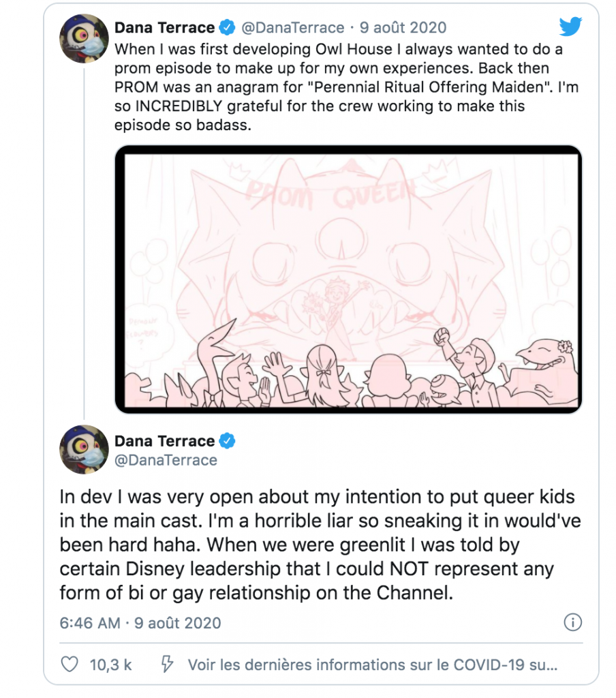Click verified badge in the top tweet
The width and height of the screenshot is (616, 698).
(x=227, y=28)
